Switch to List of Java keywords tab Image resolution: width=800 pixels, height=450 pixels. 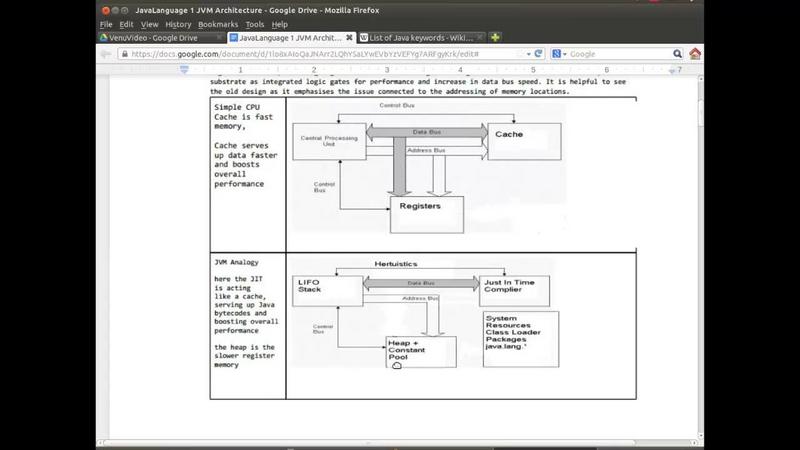(421, 38)
